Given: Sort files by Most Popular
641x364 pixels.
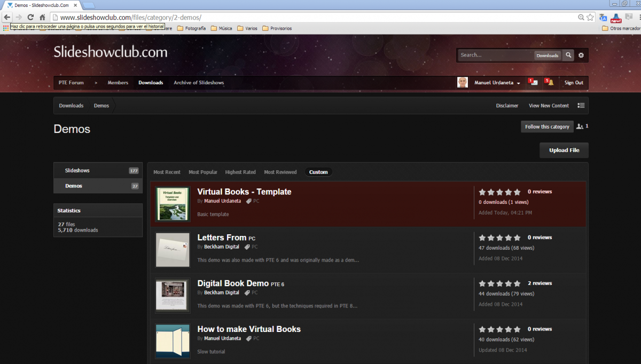Looking at the screenshot, I should point(203,172).
